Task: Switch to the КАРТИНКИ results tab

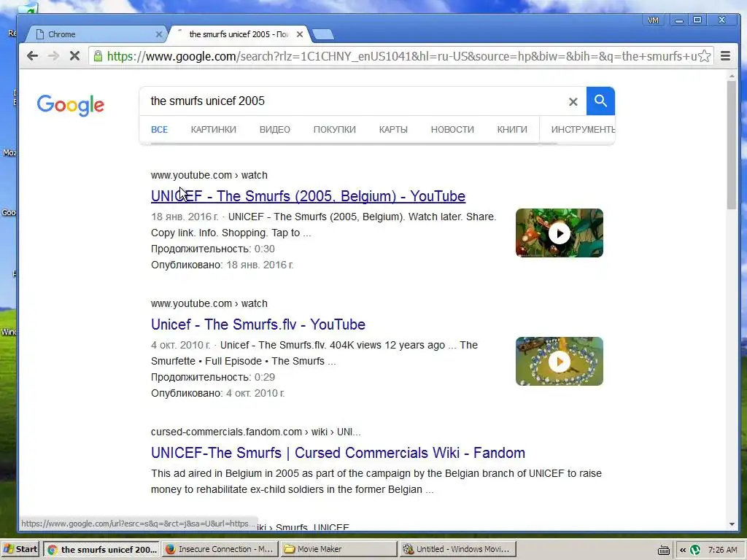Action: coord(214,130)
